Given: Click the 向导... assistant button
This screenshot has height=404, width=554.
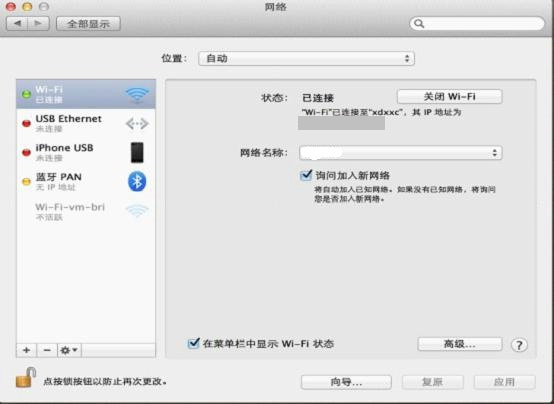Looking at the screenshot, I should click(346, 382).
